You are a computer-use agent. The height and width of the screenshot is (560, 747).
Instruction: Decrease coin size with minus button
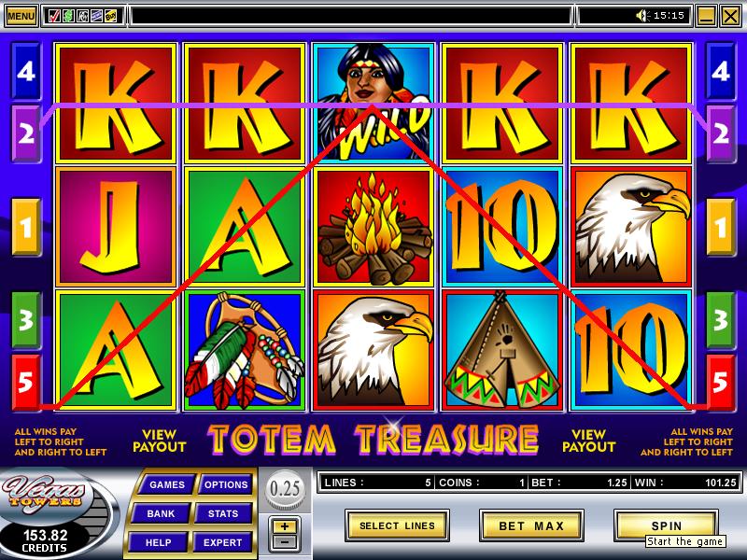tap(285, 542)
